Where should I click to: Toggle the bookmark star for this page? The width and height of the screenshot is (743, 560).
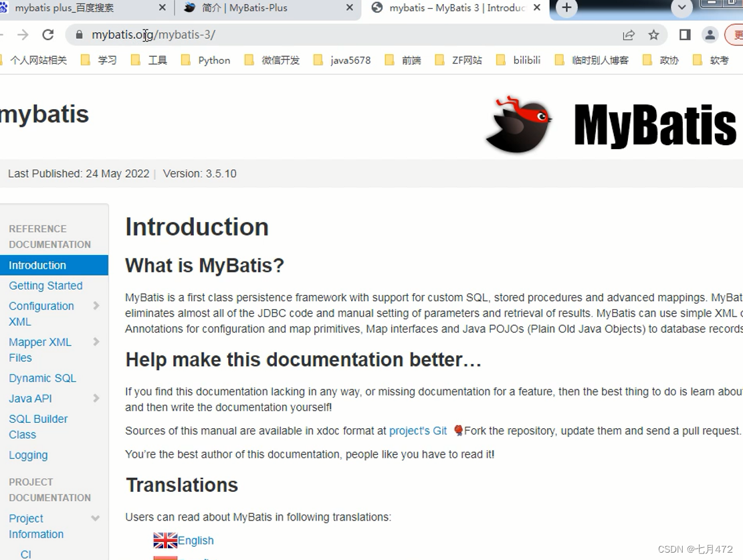tap(653, 34)
